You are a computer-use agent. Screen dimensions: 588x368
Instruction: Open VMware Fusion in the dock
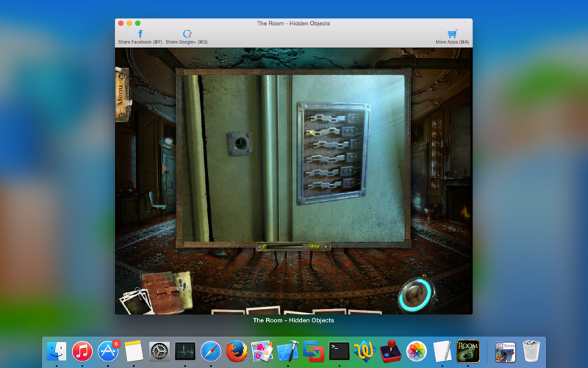(314, 352)
